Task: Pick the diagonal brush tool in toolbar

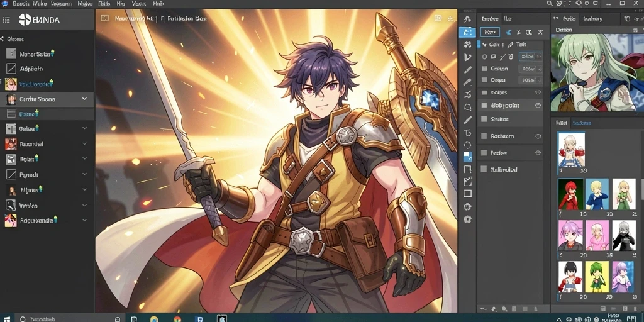Action: [467, 120]
